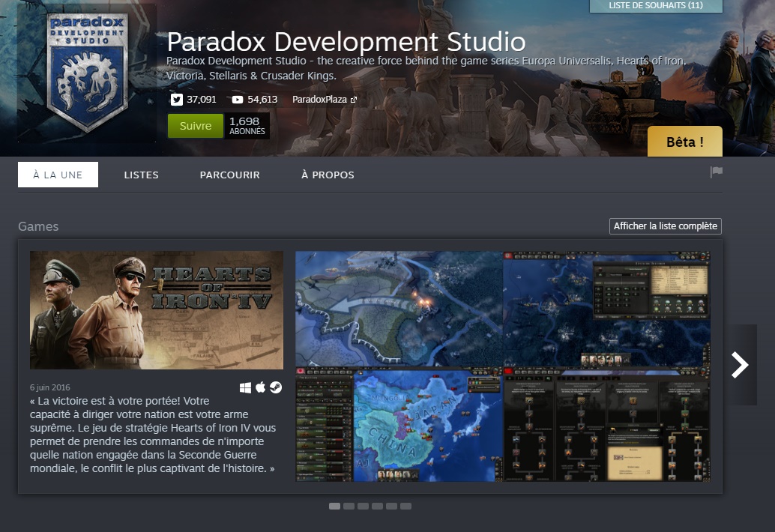
Task: Open the YouTube channel icon link
Action: click(238, 100)
